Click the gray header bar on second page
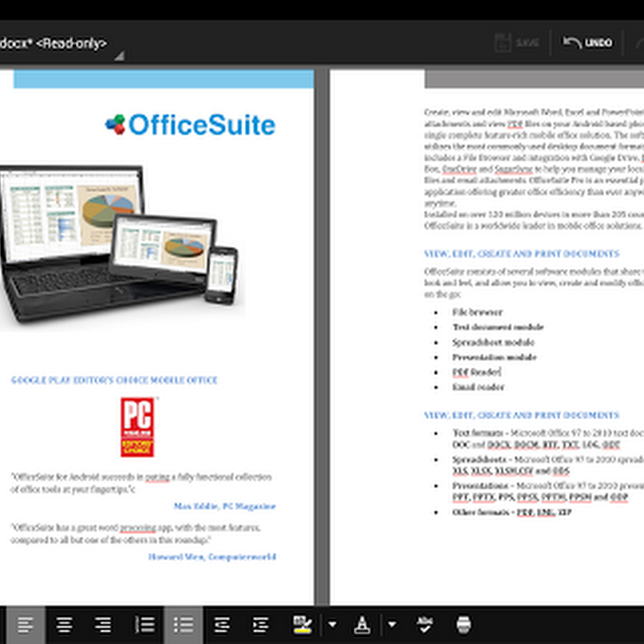Viewport: 644px width, 644px height. (534, 79)
